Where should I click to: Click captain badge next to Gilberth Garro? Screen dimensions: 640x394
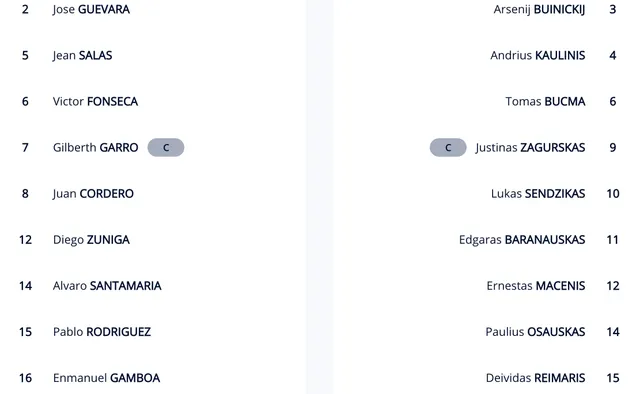tap(166, 147)
